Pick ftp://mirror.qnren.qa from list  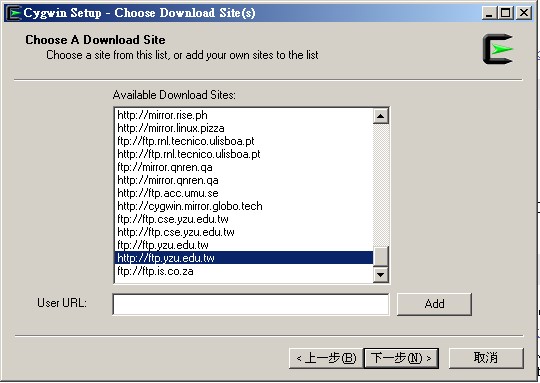click(243, 167)
